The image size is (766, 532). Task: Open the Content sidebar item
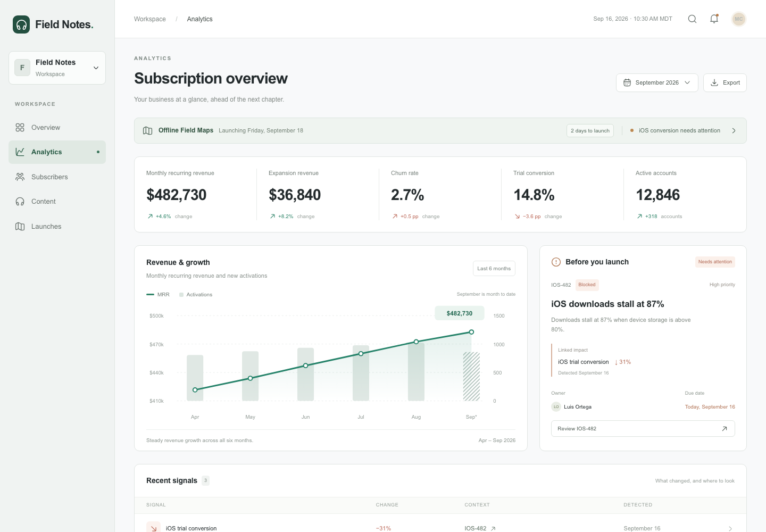(57, 202)
